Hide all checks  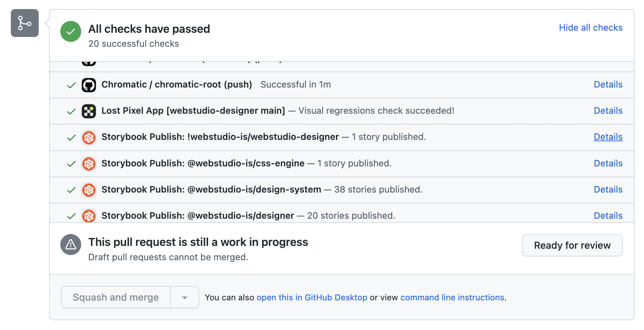[x=590, y=28]
